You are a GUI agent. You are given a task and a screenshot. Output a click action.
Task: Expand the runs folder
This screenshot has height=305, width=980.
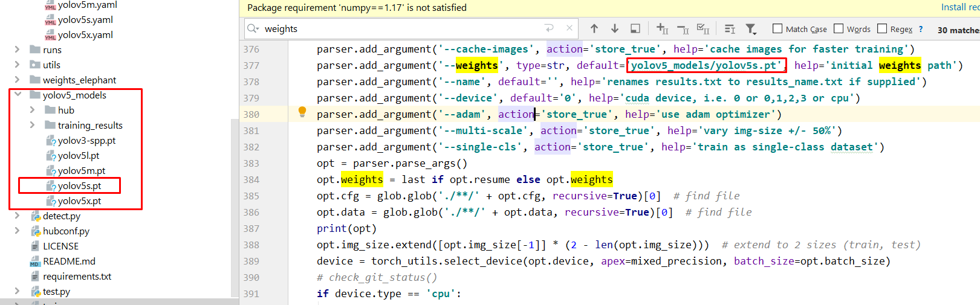(x=17, y=50)
